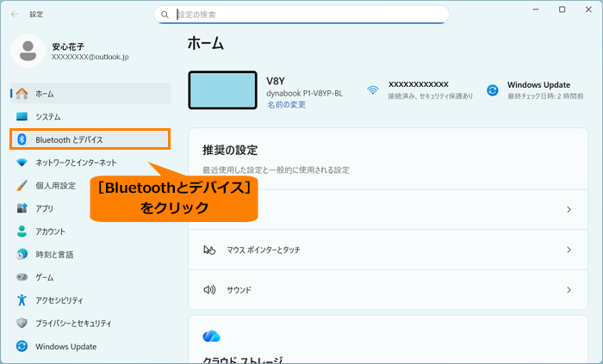Select Bluetooth とデバイス category
The image size is (603, 364).
coord(90,139)
